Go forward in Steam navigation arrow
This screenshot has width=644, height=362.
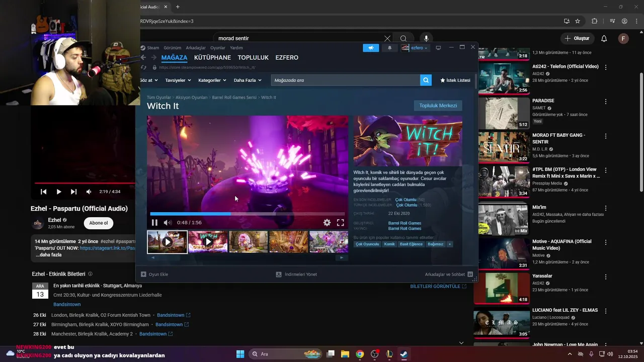[154, 57]
